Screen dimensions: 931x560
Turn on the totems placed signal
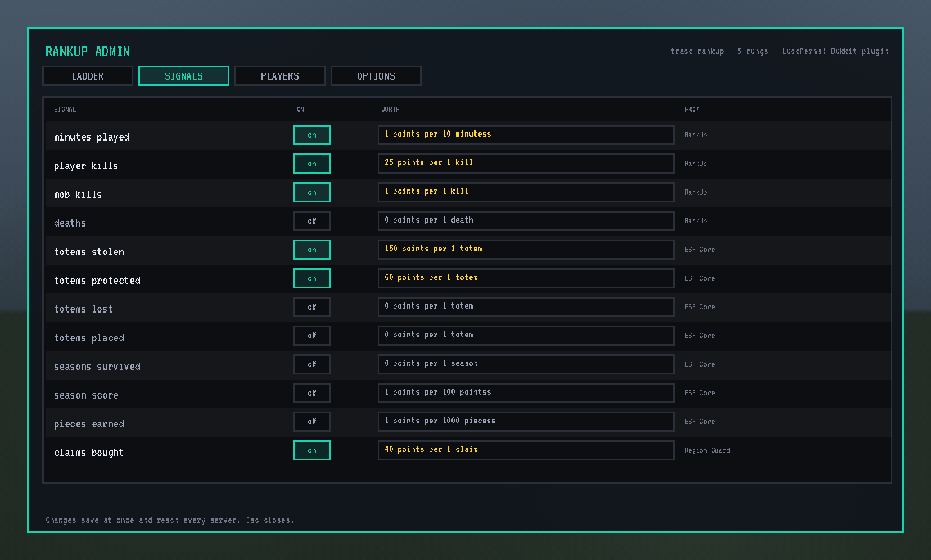click(312, 336)
